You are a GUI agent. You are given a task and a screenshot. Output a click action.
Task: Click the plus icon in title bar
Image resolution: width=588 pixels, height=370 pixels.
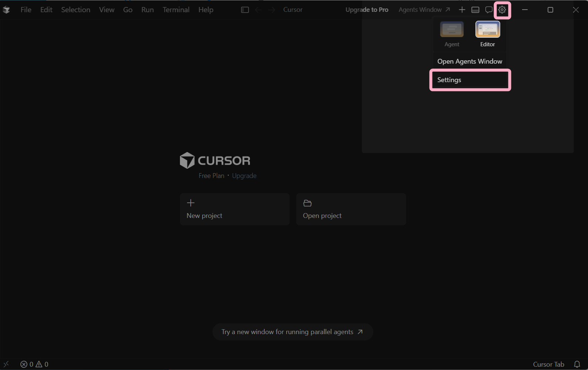click(x=462, y=10)
